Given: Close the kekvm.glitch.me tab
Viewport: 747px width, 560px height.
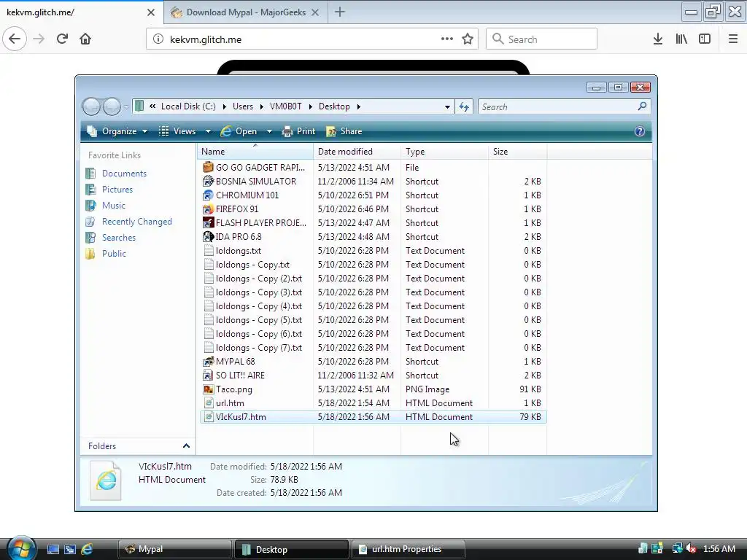Looking at the screenshot, I should (151, 12).
